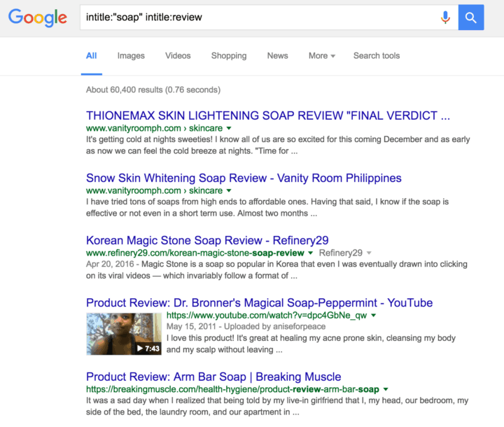Viewport: 504px width, 427px height.
Task: Click the blue search magnifier button
Action: click(471, 17)
